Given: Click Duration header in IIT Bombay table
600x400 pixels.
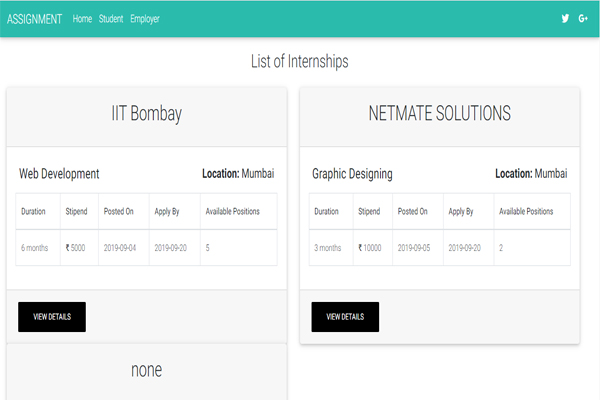Looking at the screenshot, I should pyautogui.click(x=38, y=211).
